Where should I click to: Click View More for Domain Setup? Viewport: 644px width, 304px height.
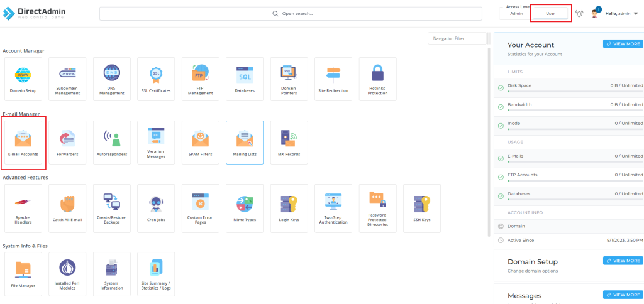point(622,260)
